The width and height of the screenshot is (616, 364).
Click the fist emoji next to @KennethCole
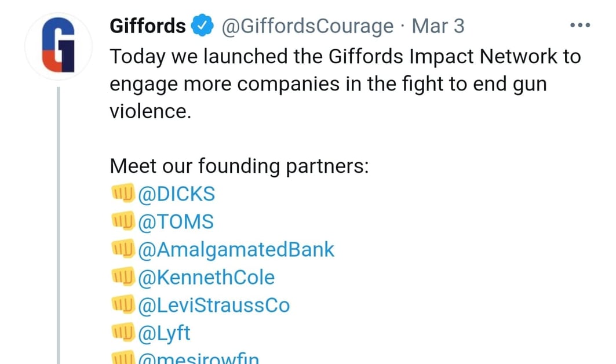[x=122, y=277]
